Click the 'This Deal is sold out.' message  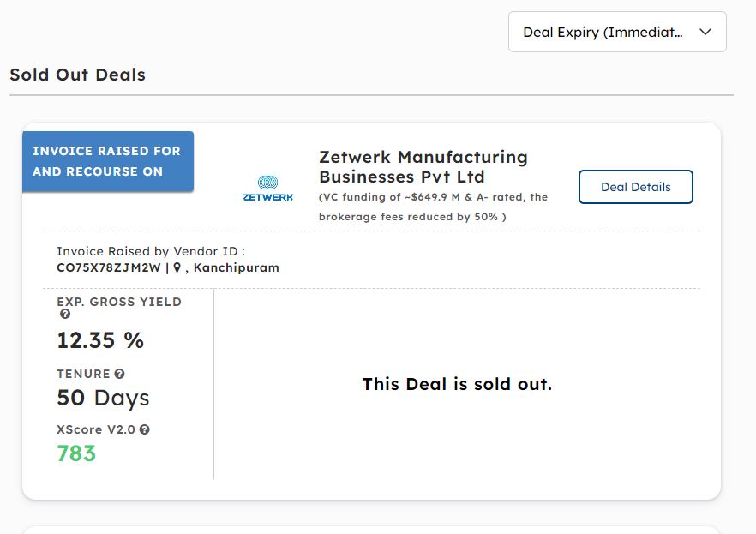[457, 384]
